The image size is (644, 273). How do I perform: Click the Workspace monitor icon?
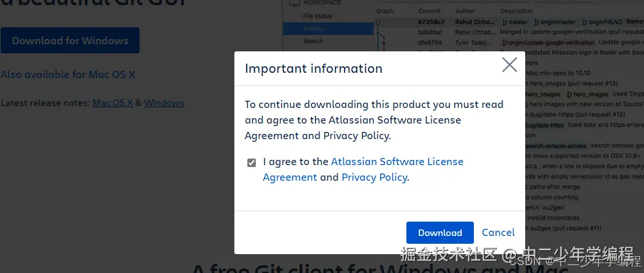pos(294,3)
